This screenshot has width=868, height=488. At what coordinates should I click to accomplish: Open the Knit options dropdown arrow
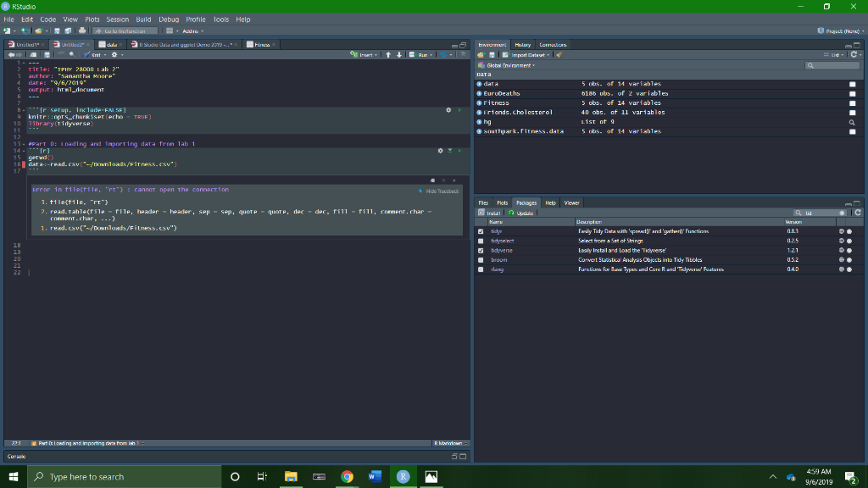[x=105, y=55]
